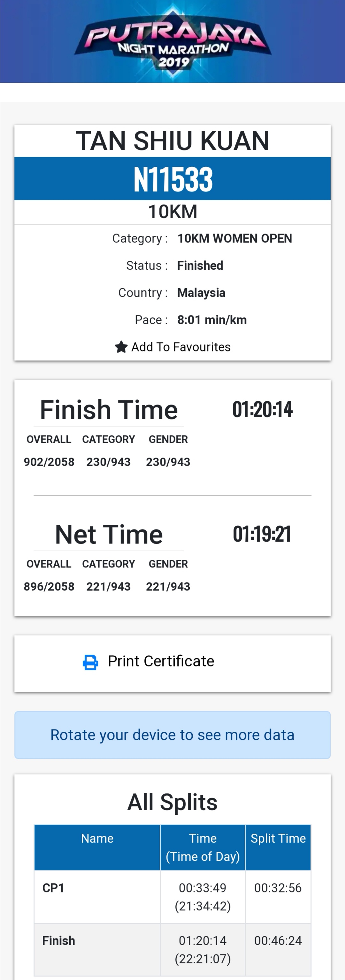Click the Time (Time of Day) column header
Screen dimensions: 345x980
click(203, 847)
